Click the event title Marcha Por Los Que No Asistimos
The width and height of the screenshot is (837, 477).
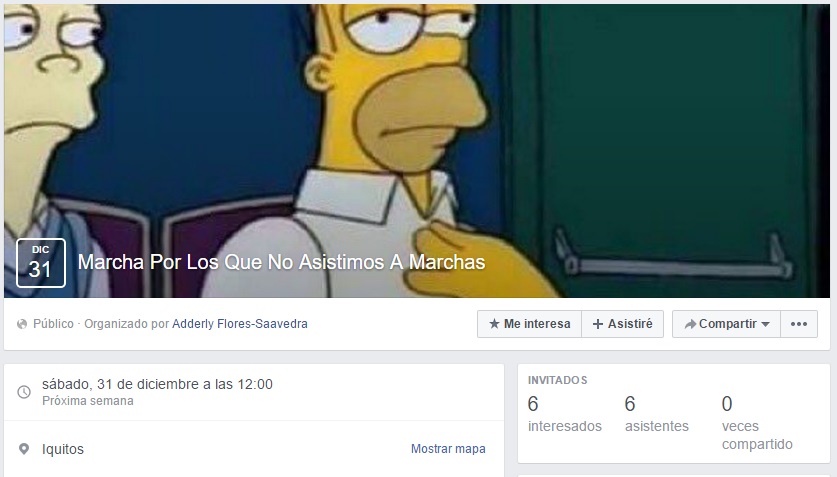[281, 262]
